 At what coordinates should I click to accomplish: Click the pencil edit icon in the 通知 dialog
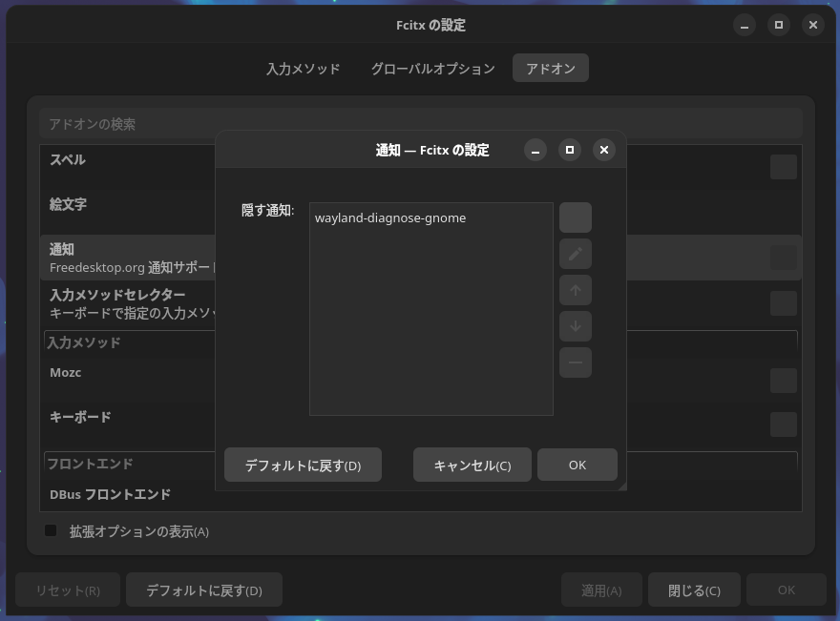pos(576,254)
